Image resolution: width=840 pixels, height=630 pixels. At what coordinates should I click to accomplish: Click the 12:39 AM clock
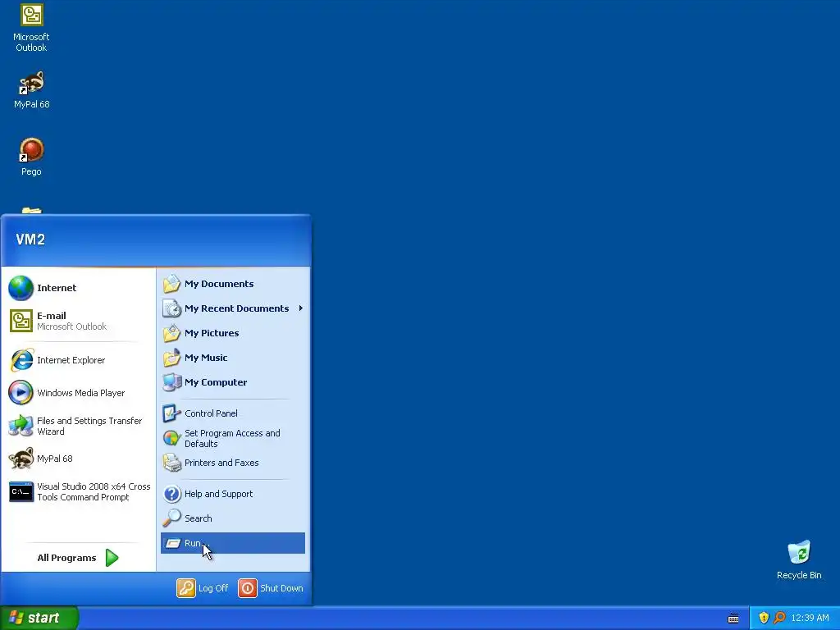click(810, 619)
